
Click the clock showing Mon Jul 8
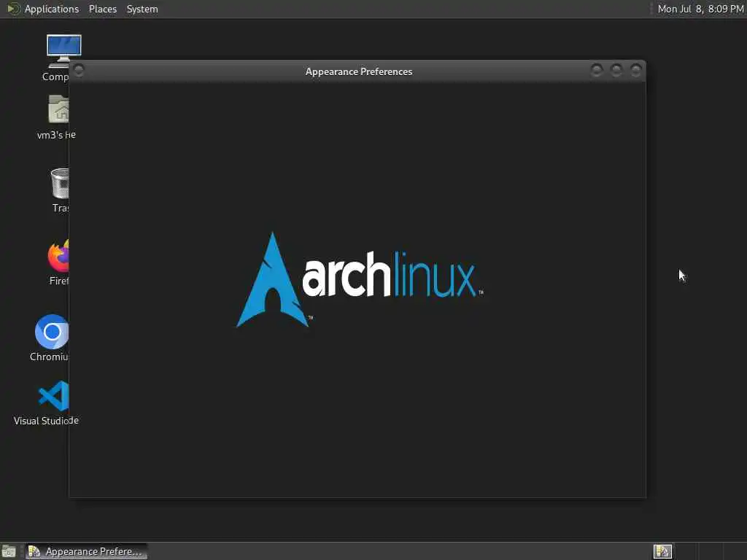[x=700, y=9]
